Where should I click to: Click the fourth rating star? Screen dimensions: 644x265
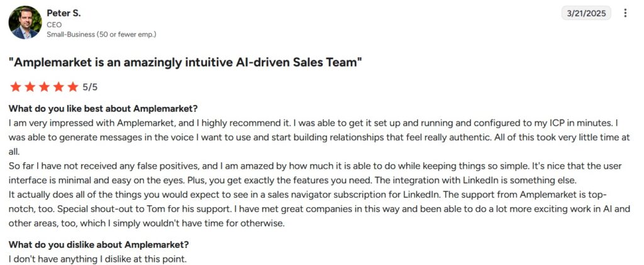point(58,87)
